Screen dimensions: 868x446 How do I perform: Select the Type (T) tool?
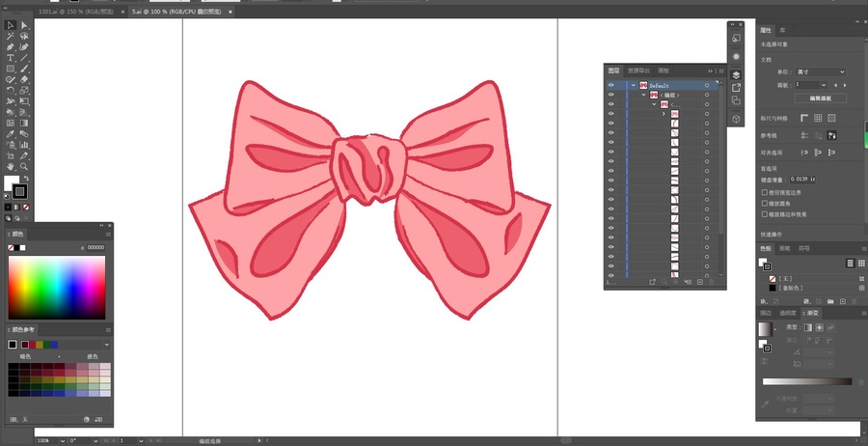(x=11, y=58)
